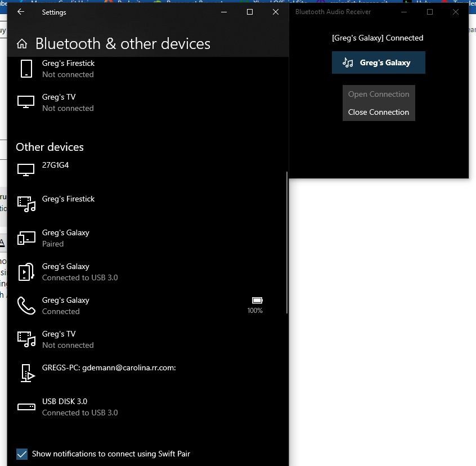476x466 pixels.
Task: Toggle Show notifications to connect using Swift Pair
Action: (22, 454)
